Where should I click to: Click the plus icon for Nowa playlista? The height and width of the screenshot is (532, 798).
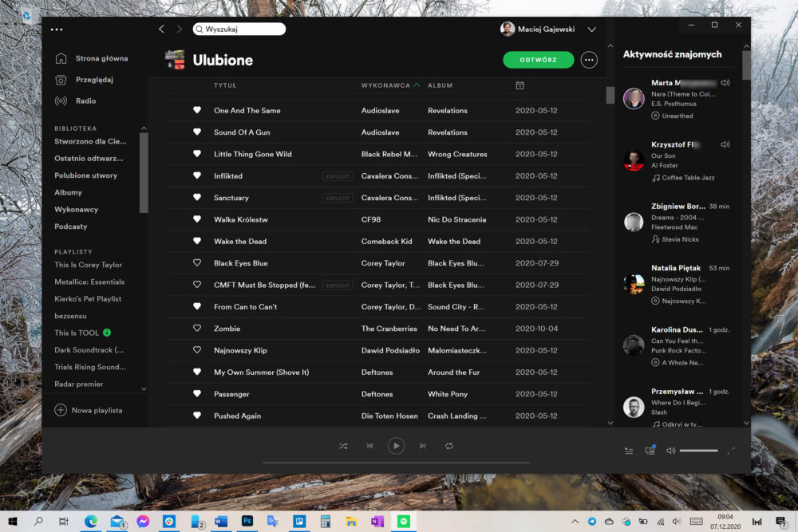tap(61, 410)
